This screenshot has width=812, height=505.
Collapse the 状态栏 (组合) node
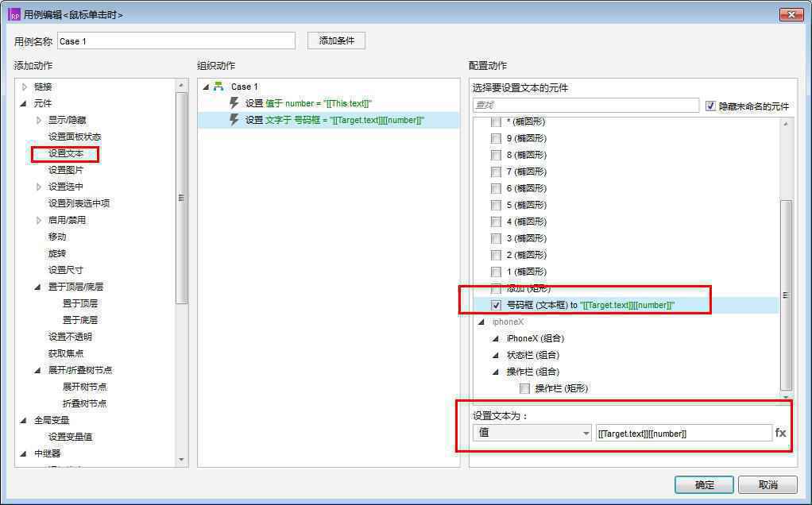tap(496, 355)
